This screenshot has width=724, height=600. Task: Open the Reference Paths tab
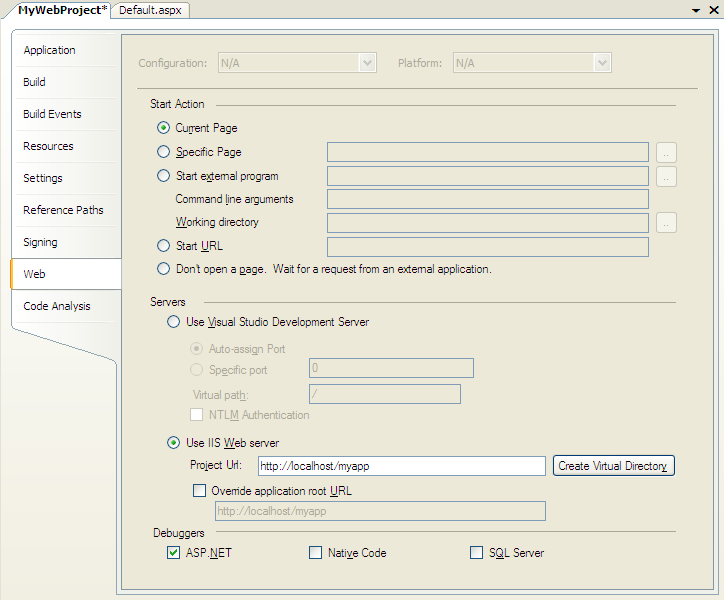point(63,210)
